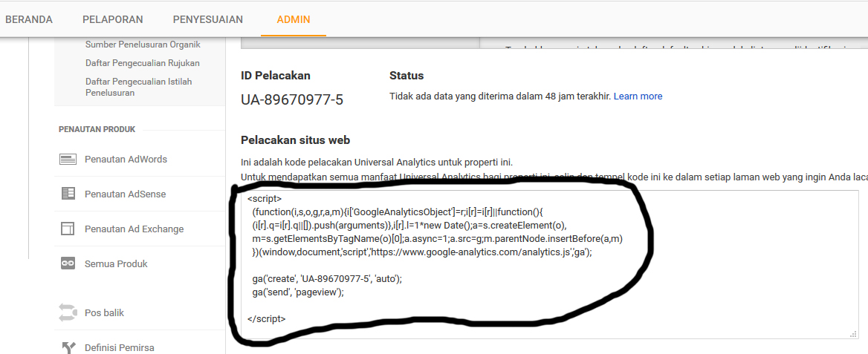Click the Semua Produk link icon
868x354 pixels.
tap(68, 264)
